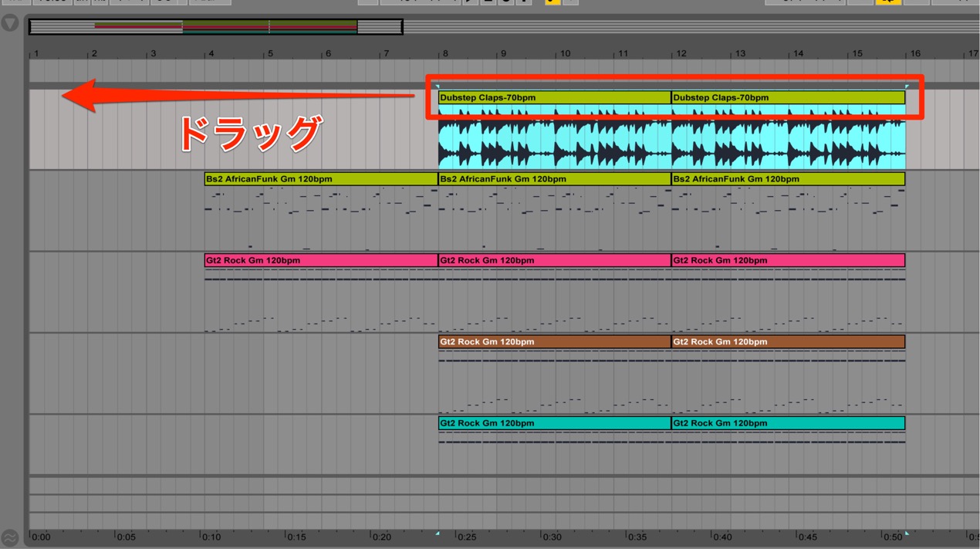This screenshot has width=980, height=549.
Task: Click the MIDI notes of the brown Gt2 Rock clip at bar 8
Action: tap(555, 381)
